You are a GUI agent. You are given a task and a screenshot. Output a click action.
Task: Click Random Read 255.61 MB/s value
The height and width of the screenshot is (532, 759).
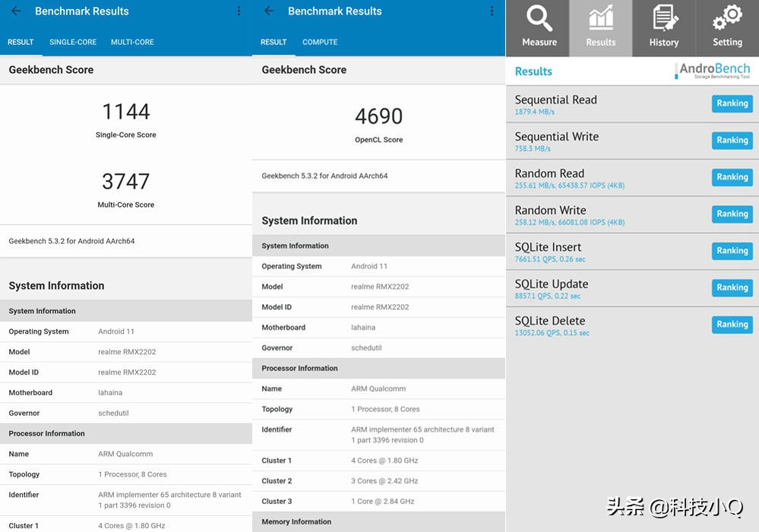(569, 185)
